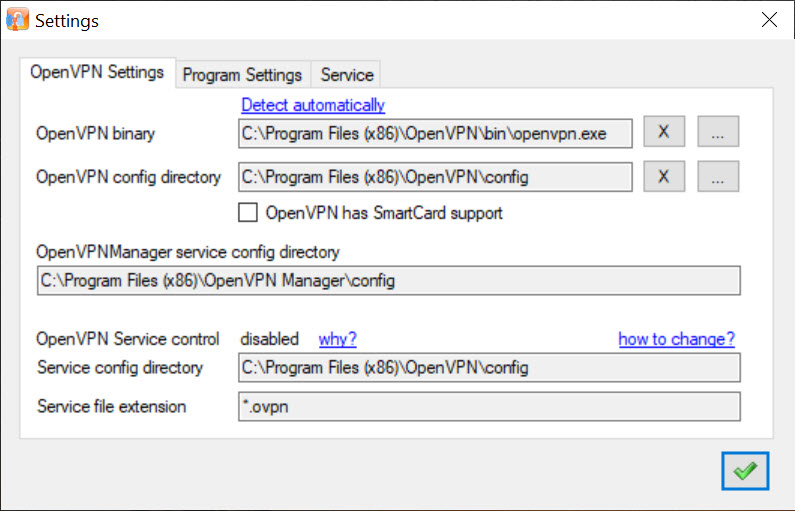Clear the OpenVPN binary path with X
The height and width of the screenshot is (511, 795).
click(664, 132)
